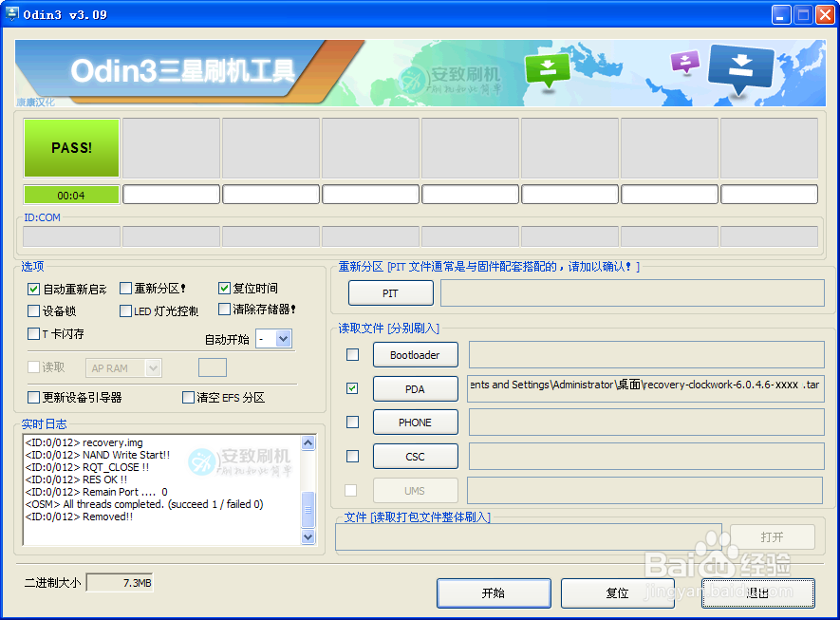Screen dimensions: 840x620
Task: Tick the PHONE file checkbox
Action: coord(352,423)
